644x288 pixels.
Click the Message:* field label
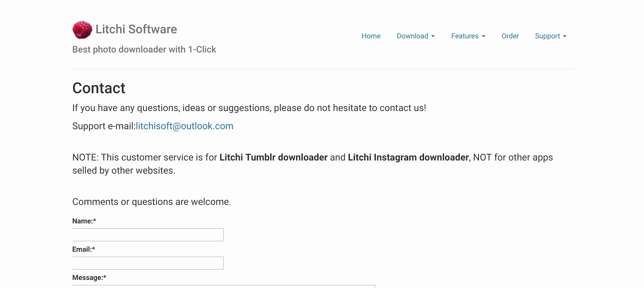point(89,278)
